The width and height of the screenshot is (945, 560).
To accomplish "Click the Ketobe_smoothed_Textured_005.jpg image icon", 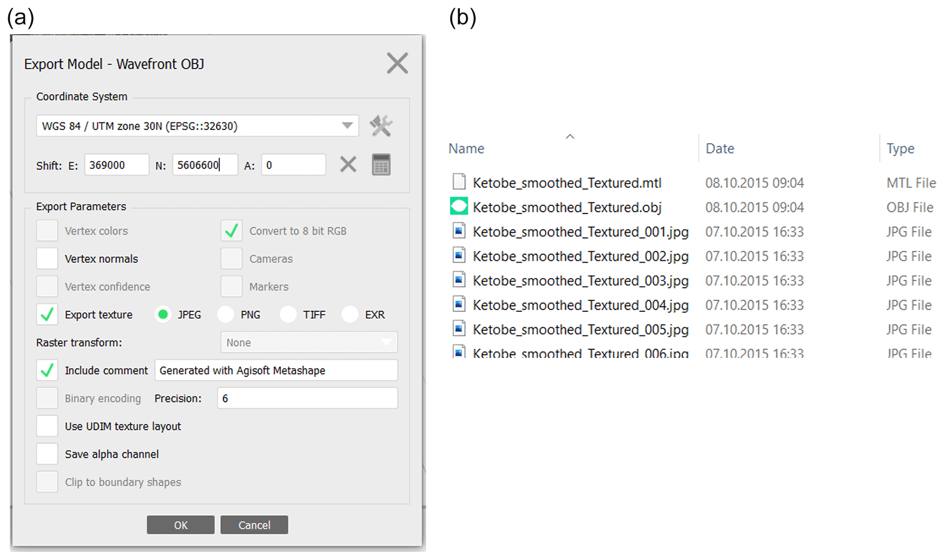I will 459,329.
